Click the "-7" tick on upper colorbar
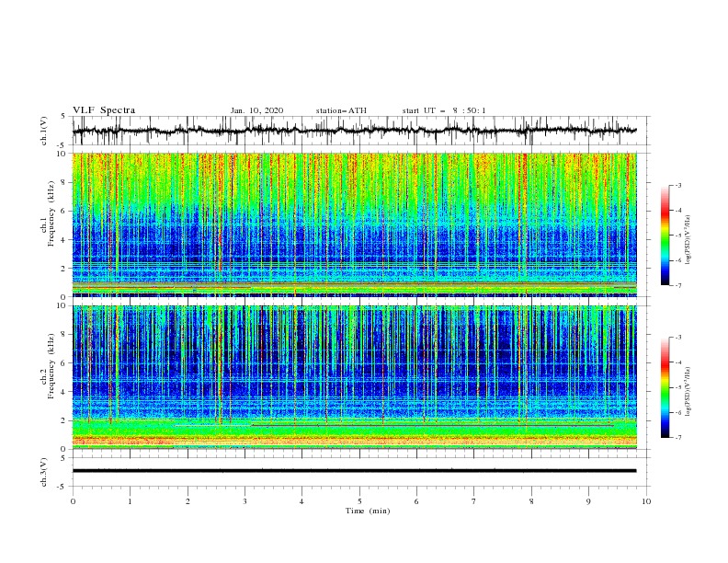The width and height of the screenshot is (728, 563). pyautogui.click(x=677, y=285)
